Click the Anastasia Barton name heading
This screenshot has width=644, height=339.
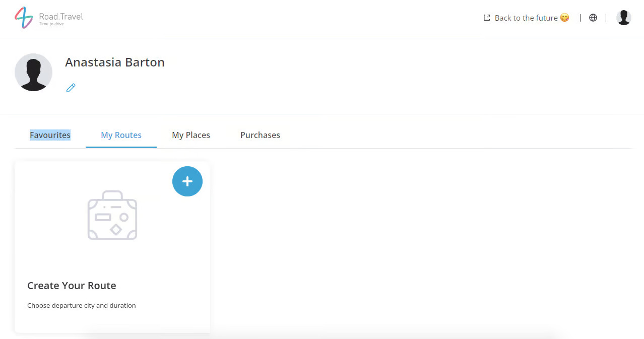click(115, 62)
